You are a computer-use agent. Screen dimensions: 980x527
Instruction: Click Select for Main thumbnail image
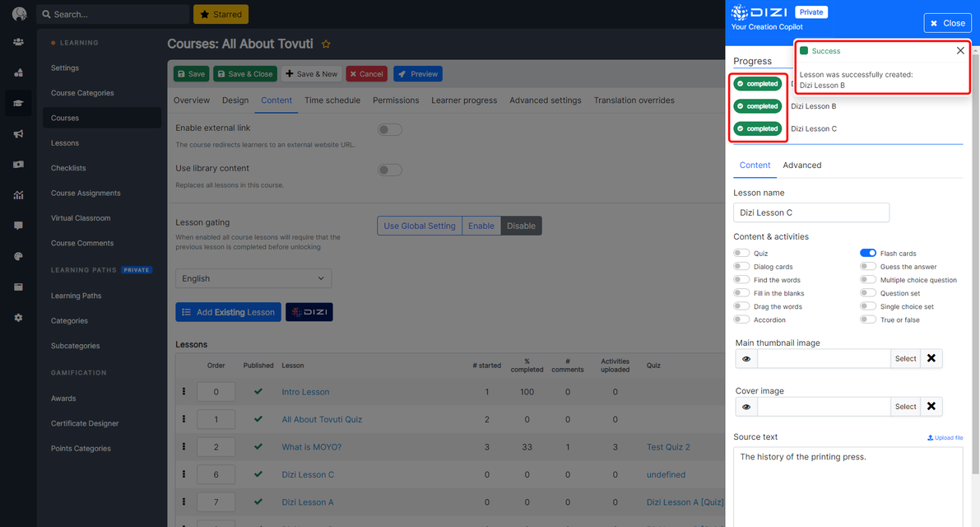tap(905, 358)
